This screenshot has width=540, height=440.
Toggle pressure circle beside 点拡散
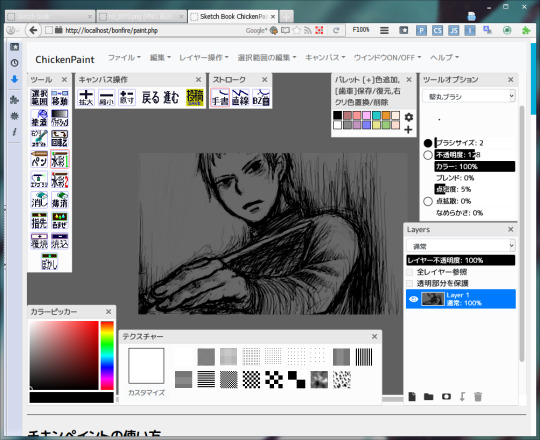(428, 201)
